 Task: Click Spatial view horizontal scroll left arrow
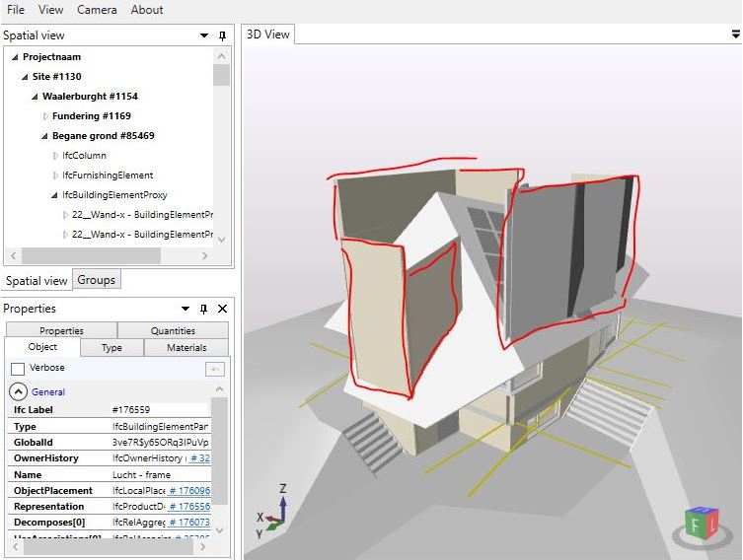tap(13, 256)
